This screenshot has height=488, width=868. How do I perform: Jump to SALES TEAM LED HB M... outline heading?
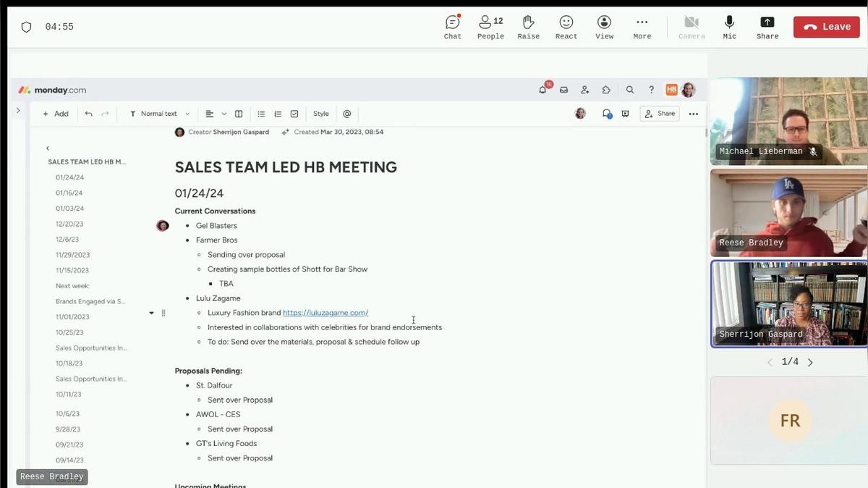coord(87,161)
